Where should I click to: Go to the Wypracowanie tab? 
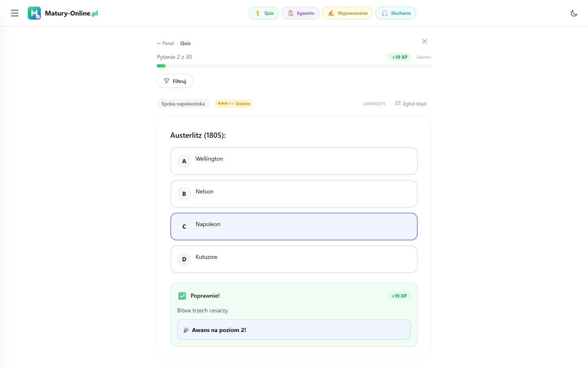coord(347,13)
